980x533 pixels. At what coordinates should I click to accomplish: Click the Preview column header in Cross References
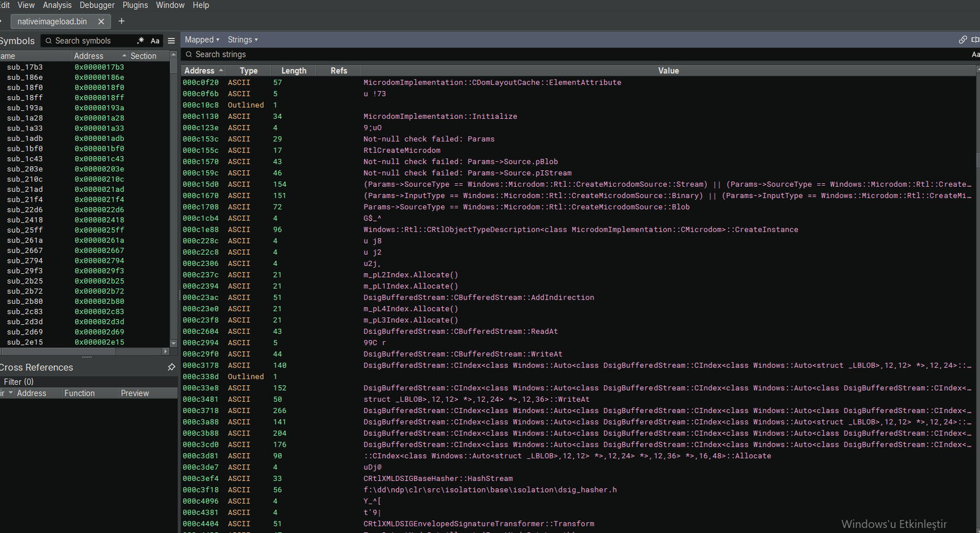148,393
